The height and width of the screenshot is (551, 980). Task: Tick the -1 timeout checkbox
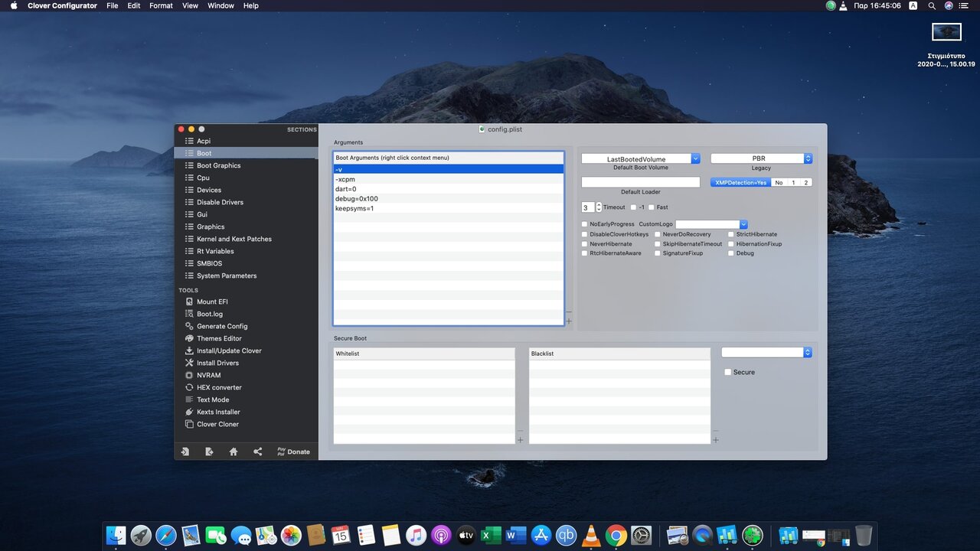(x=633, y=207)
